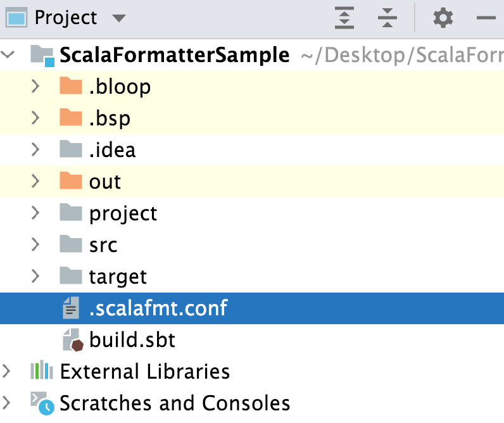Screen dimensions: 504x423
Task: Expand the .bsp folder chevron
Action: pos(35,118)
